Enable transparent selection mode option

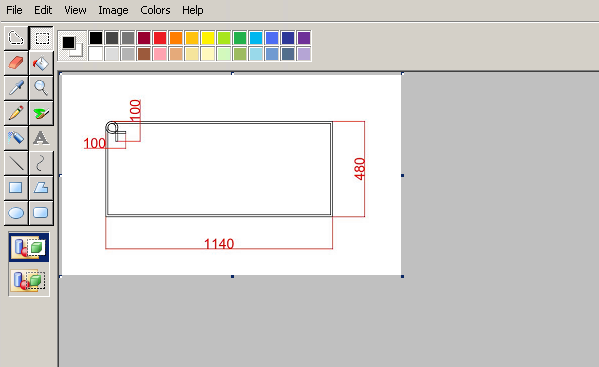click(29, 280)
